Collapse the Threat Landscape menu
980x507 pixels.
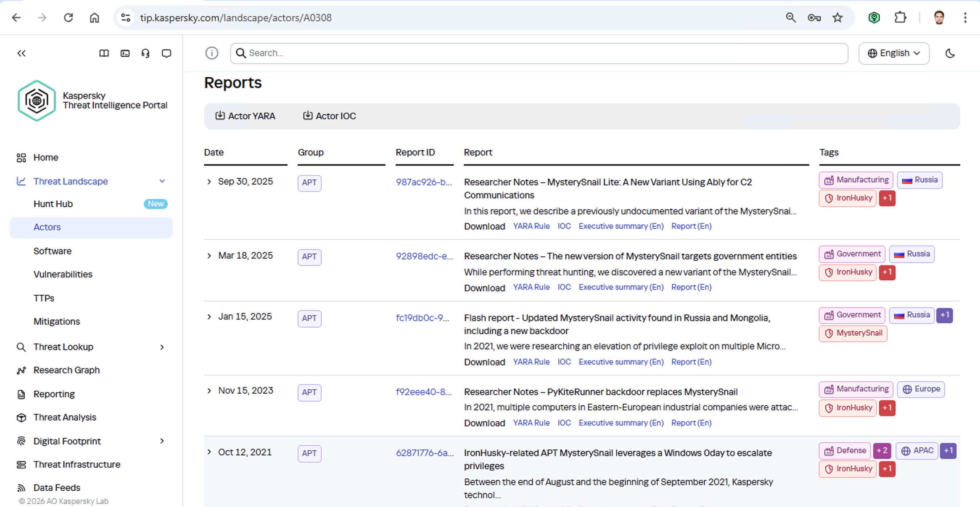tap(162, 181)
